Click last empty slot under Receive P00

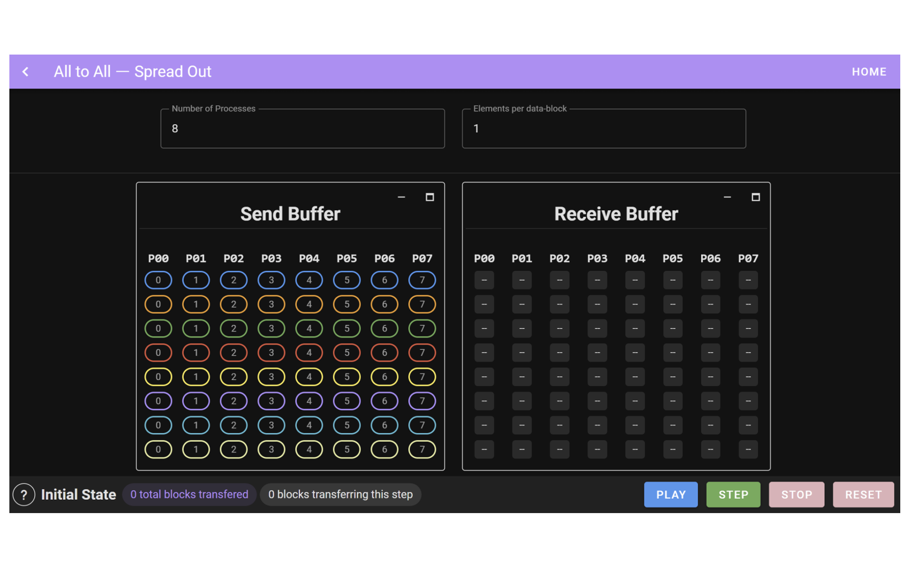click(x=484, y=450)
